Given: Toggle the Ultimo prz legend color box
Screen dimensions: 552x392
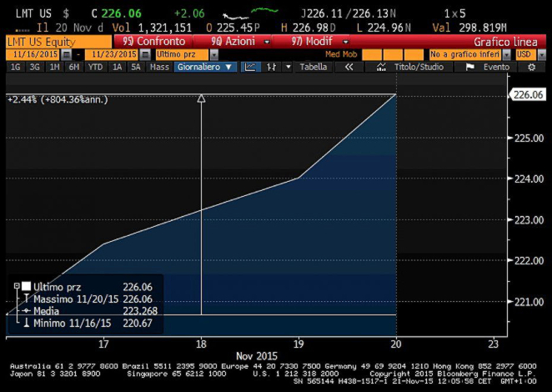Looking at the screenshot, I should tap(26, 286).
